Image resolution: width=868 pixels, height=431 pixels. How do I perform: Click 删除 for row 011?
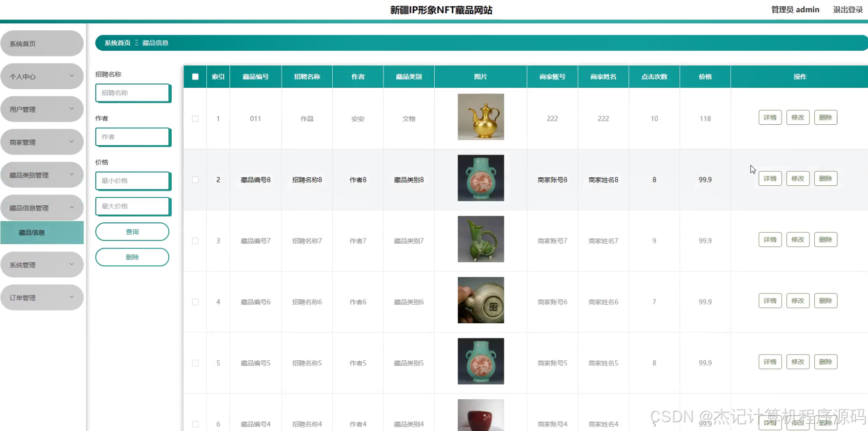pyautogui.click(x=826, y=118)
